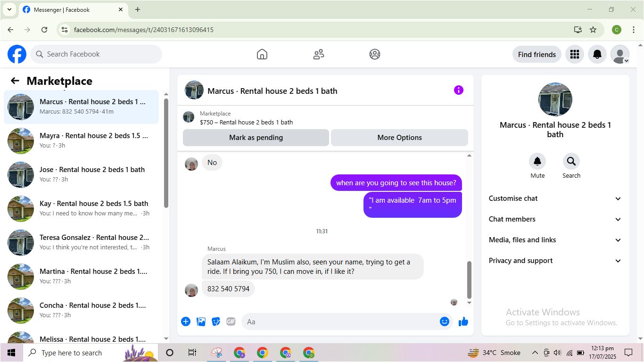Image resolution: width=644 pixels, height=362 pixels.
Task: Choose a sticker icon in composer
Action: (216, 321)
